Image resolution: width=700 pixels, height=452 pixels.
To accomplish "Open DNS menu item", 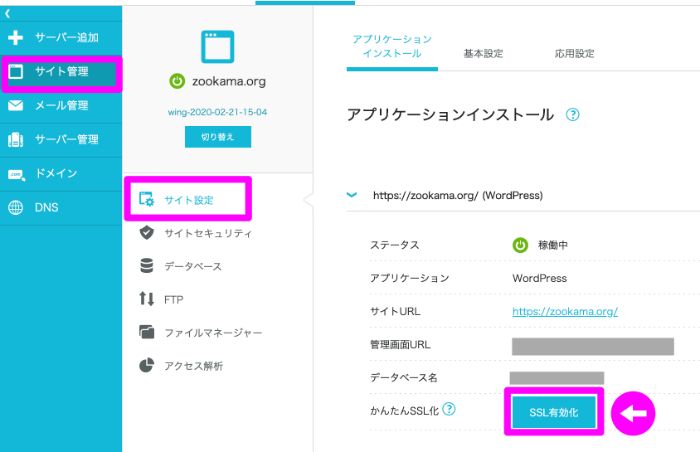I will [x=61, y=208].
